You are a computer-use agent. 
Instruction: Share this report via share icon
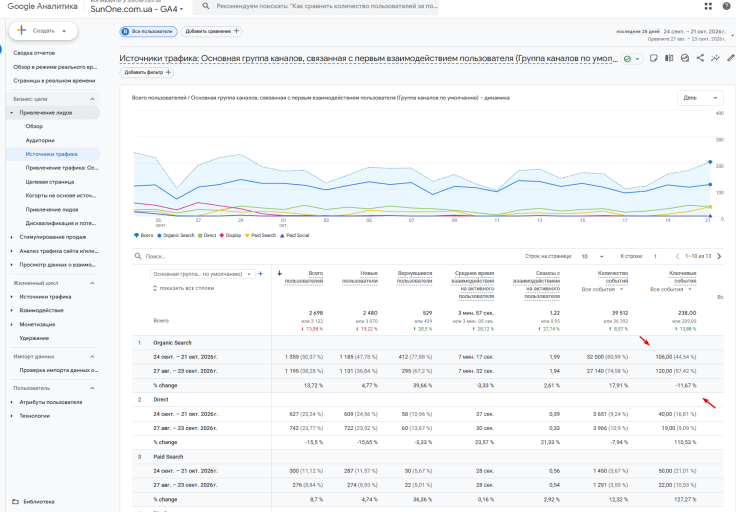pyautogui.click(x=700, y=58)
